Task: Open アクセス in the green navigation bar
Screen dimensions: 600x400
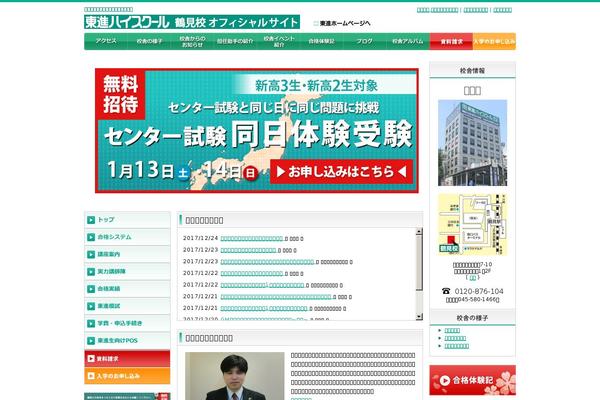Action: [x=106, y=41]
